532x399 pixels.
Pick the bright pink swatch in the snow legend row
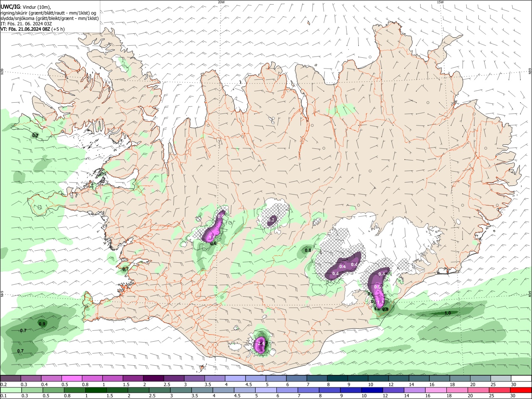click(71, 378)
